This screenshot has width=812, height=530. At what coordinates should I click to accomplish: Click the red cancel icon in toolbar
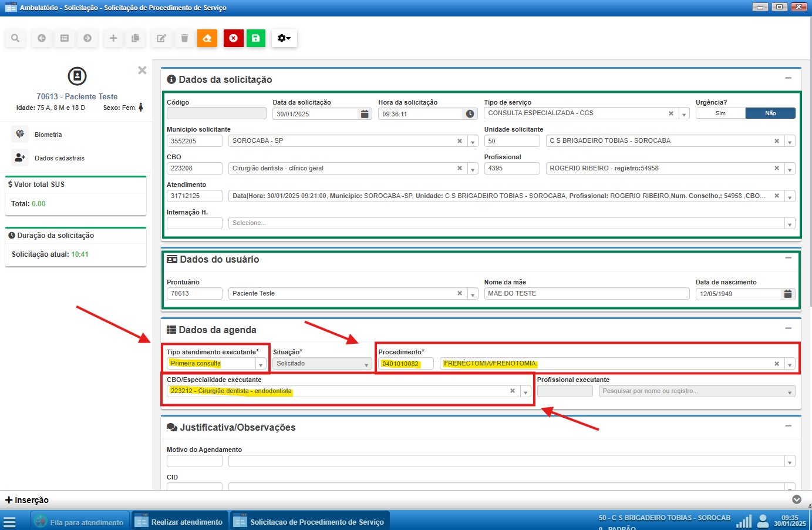[233, 38]
